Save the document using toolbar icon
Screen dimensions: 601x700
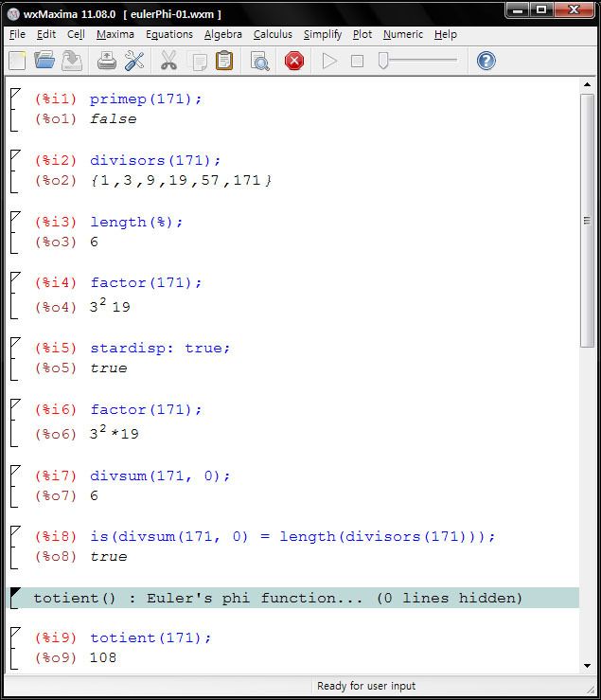(x=72, y=61)
